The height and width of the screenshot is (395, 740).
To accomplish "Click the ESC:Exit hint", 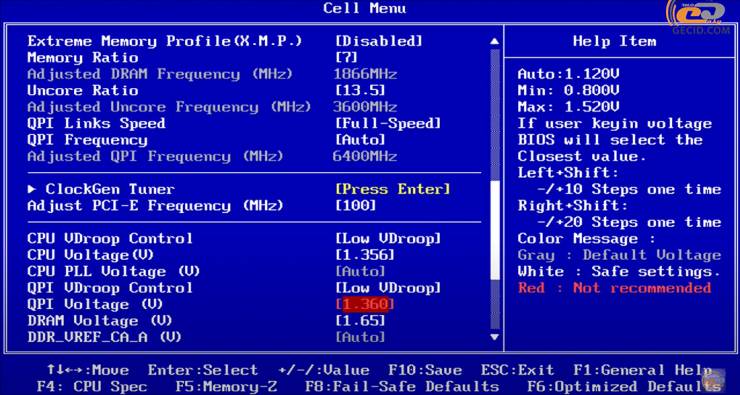I will 518,370.
